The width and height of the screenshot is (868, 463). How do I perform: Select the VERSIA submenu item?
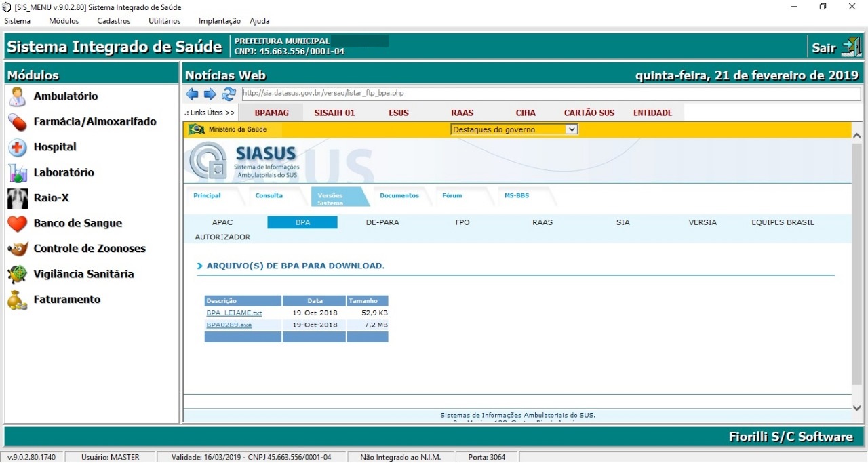[x=703, y=222]
